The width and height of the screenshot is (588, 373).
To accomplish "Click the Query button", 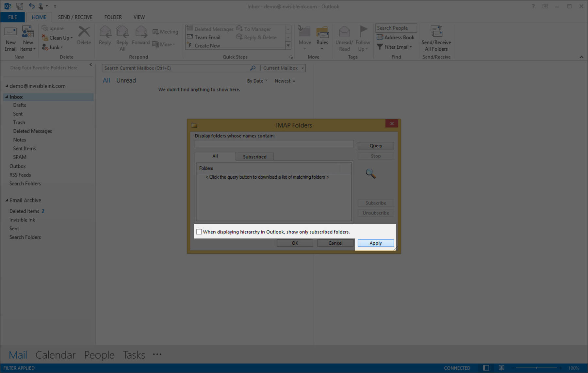I will coord(376,146).
